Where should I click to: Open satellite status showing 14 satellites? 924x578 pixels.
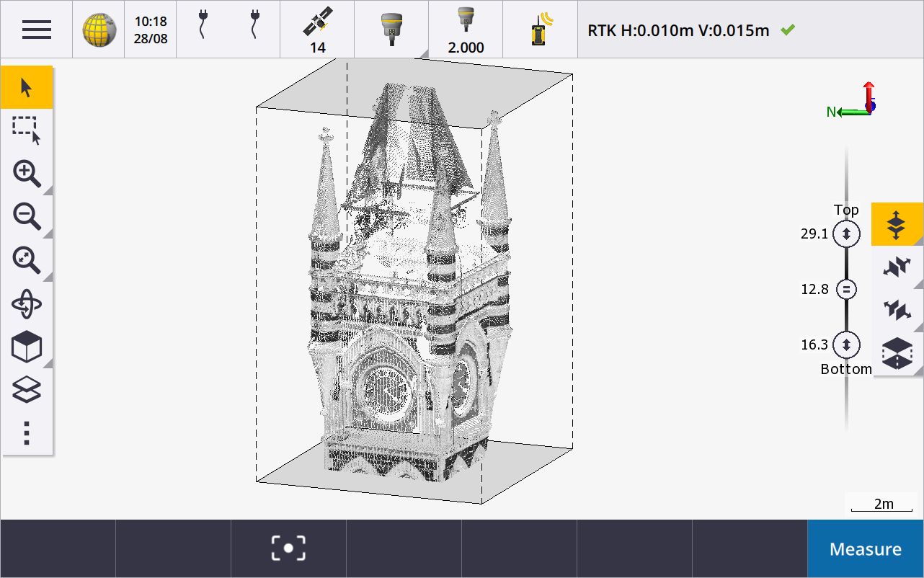pyautogui.click(x=317, y=30)
